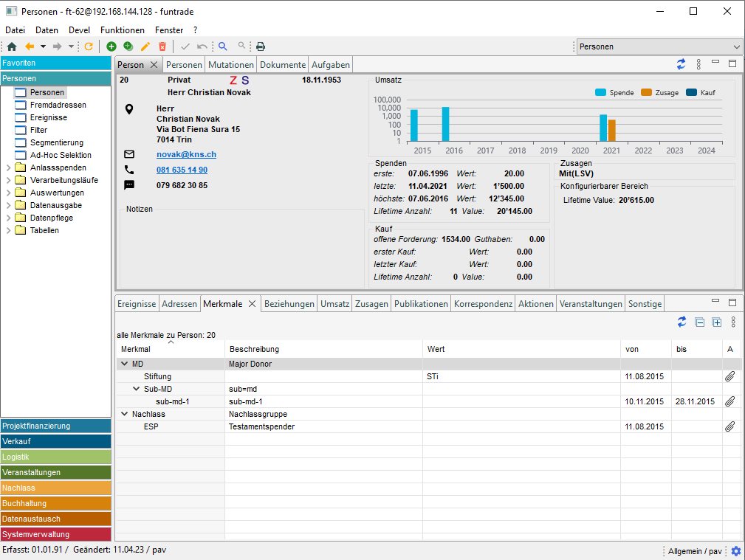Open the attachment paperclip in the Stiftung row
Screen dimensions: 745x560
coord(729,376)
